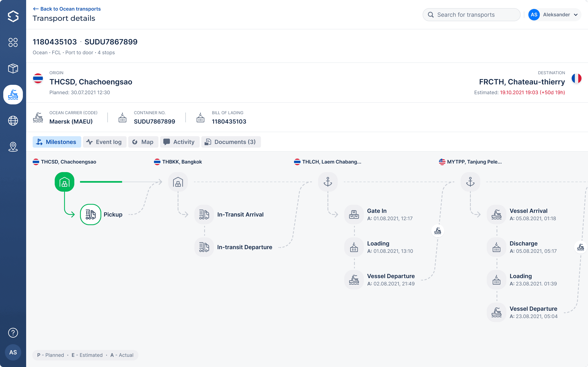The image size is (588, 367).
Task: Open the Documents (3) tab
Action: pyautogui.click(x=231, y=142)
